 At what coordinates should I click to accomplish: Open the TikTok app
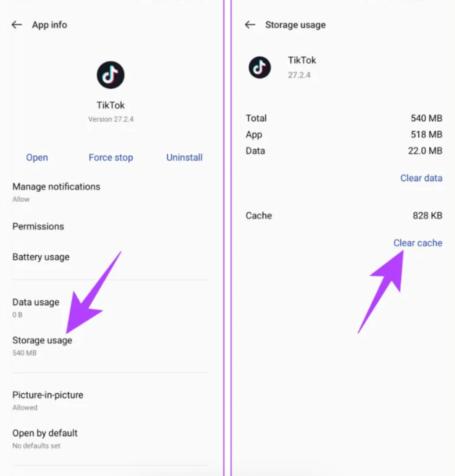coord(37,158)
